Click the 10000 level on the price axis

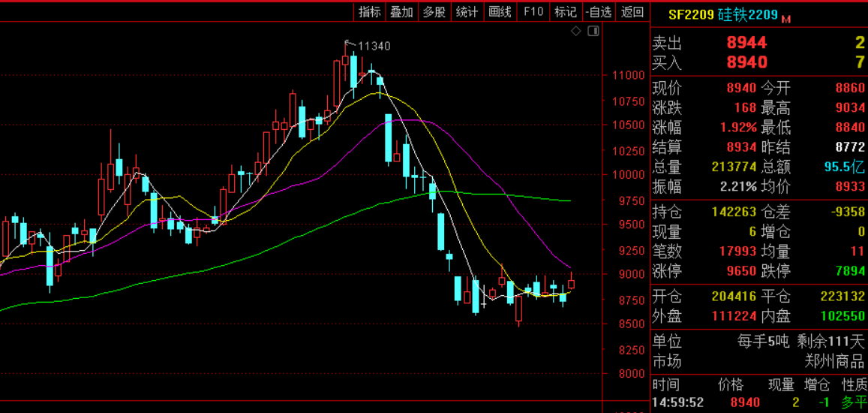(628, 175)
